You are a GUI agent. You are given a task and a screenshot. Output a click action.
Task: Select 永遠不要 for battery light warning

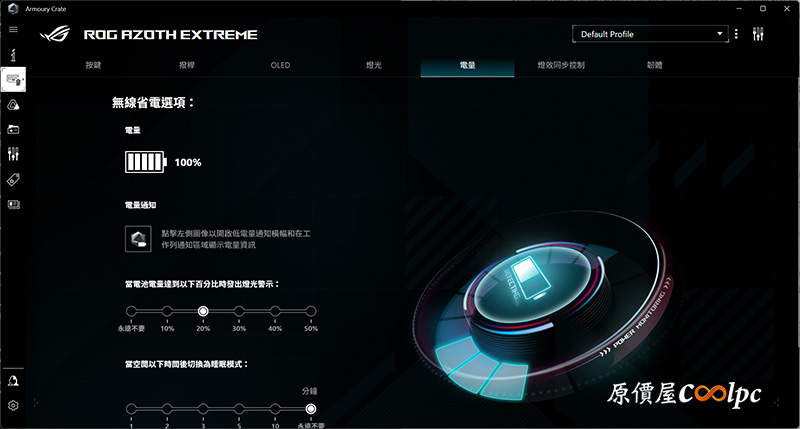(x=131, y=311)
